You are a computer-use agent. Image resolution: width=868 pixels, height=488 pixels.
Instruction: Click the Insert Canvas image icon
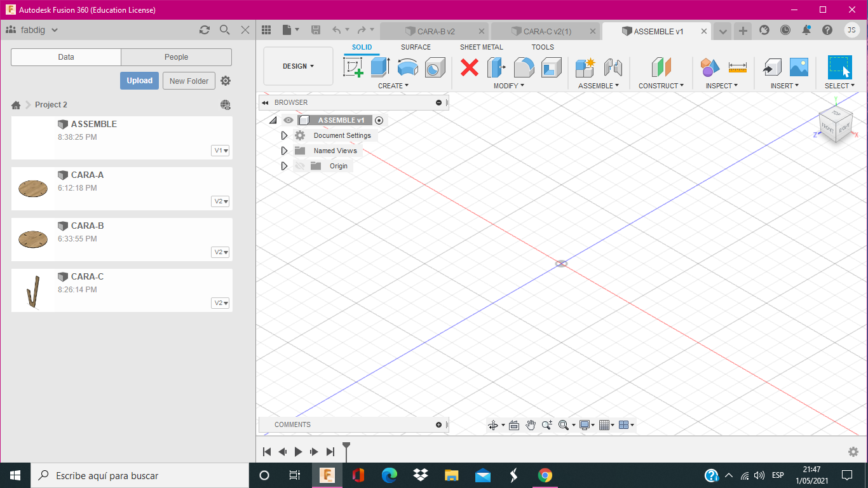(799, 67)
